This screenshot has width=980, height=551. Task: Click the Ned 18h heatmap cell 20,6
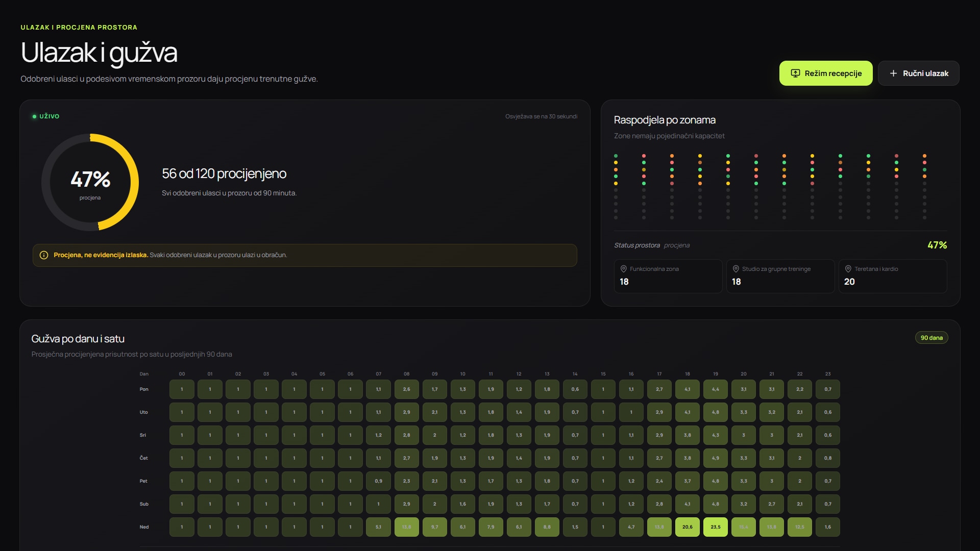pos(688,527)
